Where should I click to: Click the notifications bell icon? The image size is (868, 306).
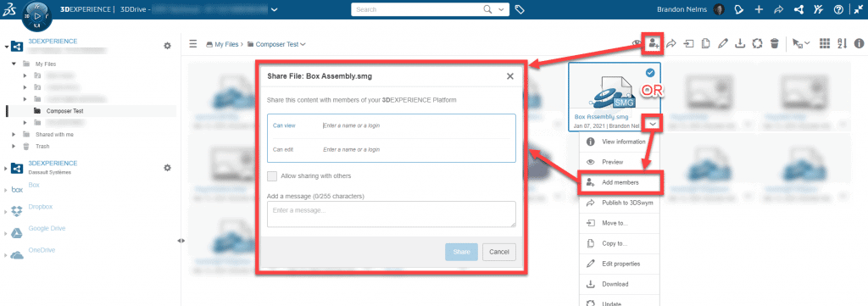click(x=738, y=9)
